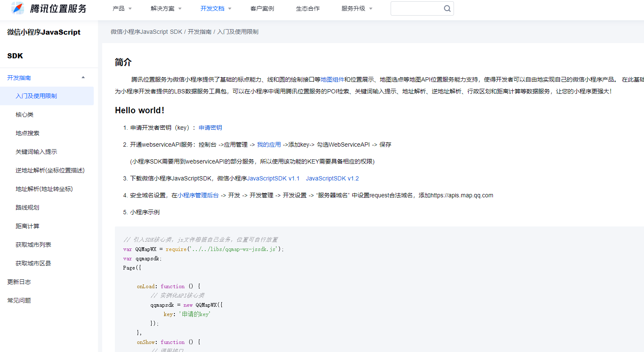Open the 小程序管理后台 link

coord(198,195)
